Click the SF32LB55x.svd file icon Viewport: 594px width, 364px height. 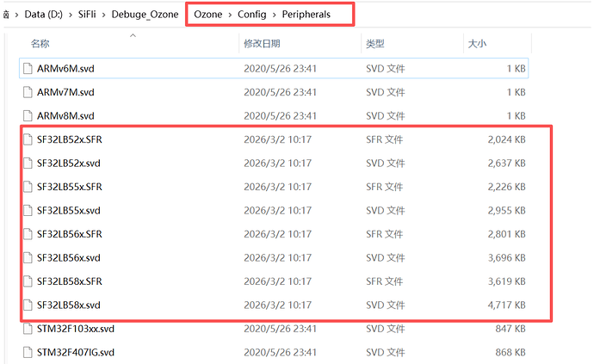pyautogui.click(x=28, y=210)
